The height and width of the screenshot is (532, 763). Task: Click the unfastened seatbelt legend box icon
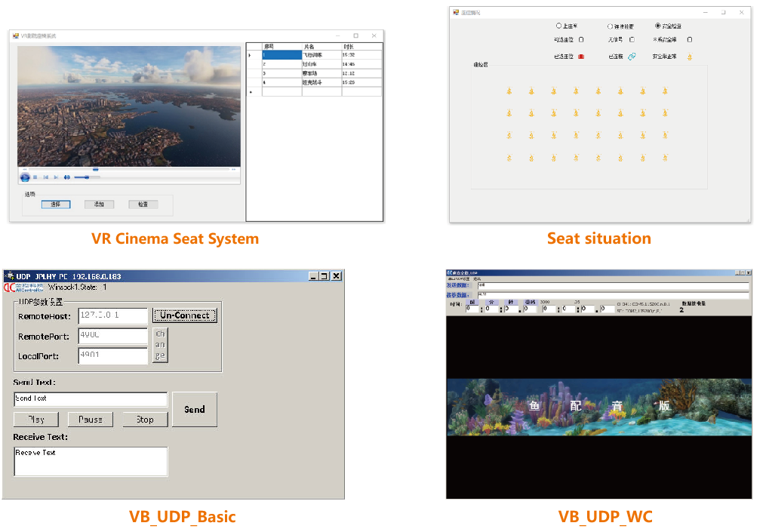(690, 40)
